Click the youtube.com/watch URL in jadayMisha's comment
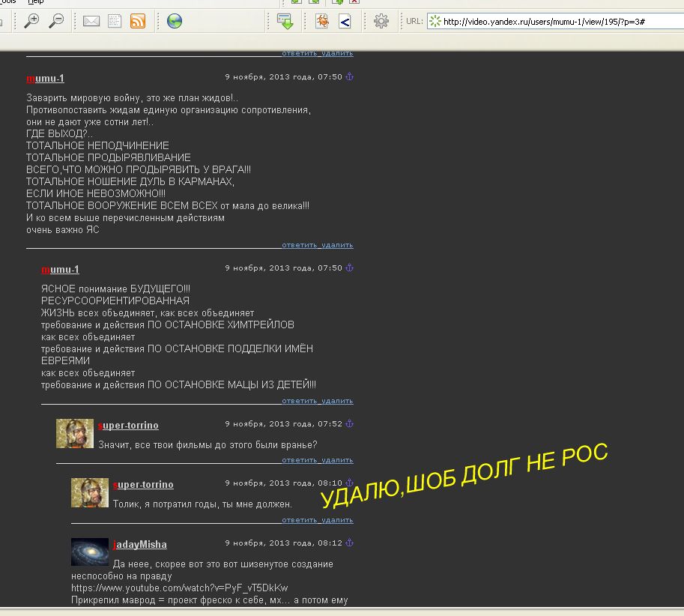 [x=179, y=588]
